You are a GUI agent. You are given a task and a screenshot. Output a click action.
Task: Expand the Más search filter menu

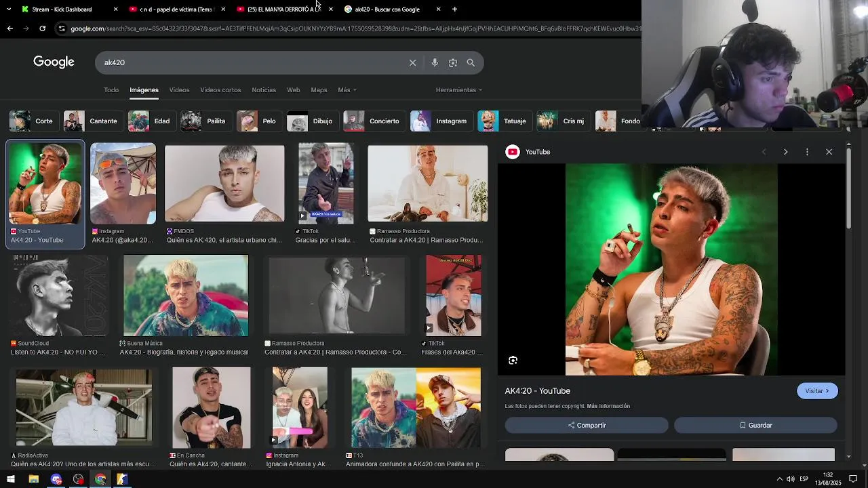[x=347, y=90]
